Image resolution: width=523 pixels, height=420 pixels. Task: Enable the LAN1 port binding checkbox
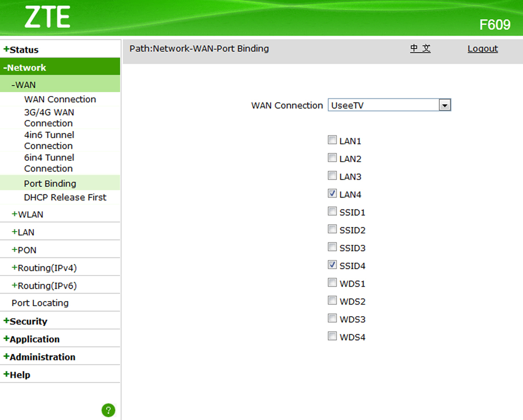pyautogui.click(x=332, y=140)
